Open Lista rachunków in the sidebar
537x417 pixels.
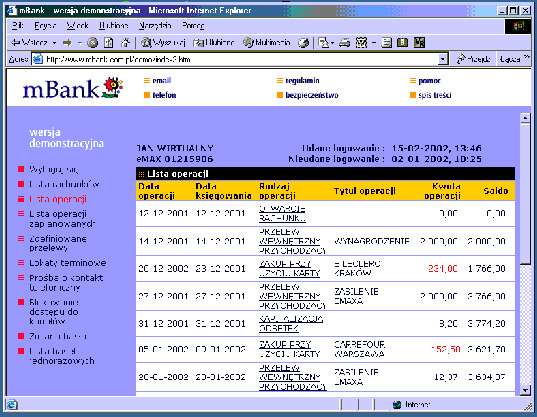64,184
